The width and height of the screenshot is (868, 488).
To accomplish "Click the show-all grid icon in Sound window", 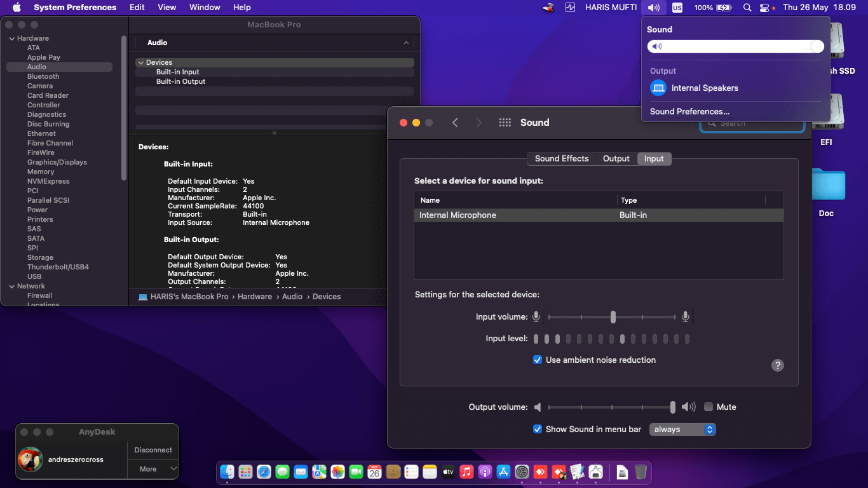I will (x=505, y=123).
